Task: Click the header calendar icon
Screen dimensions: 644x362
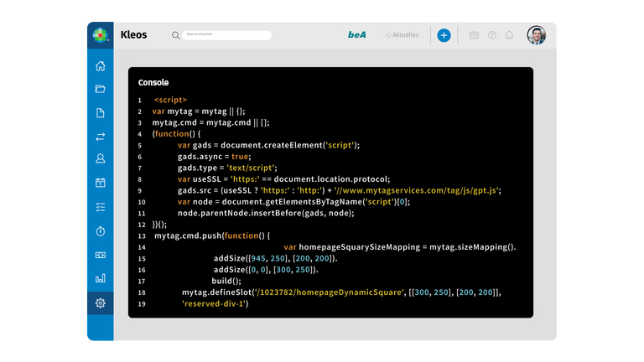Action: coord(474,35)
